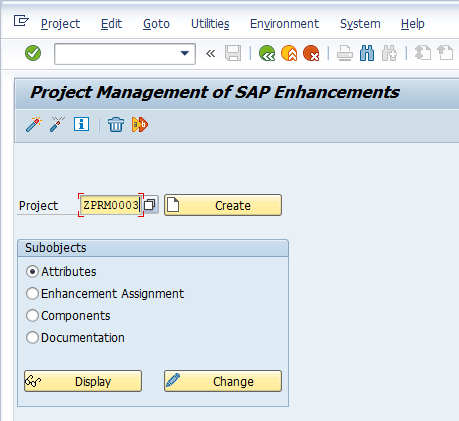The image size is (459, 421).
Task: Click the Rename a-b icon
Action: (x=140, y=125)
